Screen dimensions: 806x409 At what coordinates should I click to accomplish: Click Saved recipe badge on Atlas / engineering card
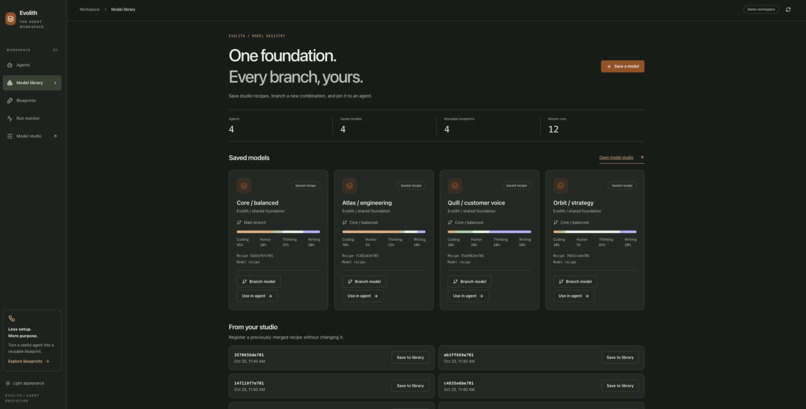pos(411,185)
